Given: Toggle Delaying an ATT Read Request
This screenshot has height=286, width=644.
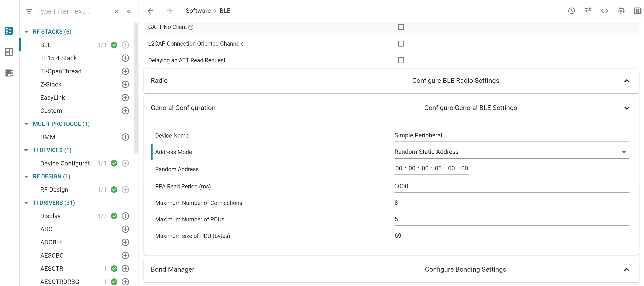Looking at the screenshot, I should click(x=401, y=60).
